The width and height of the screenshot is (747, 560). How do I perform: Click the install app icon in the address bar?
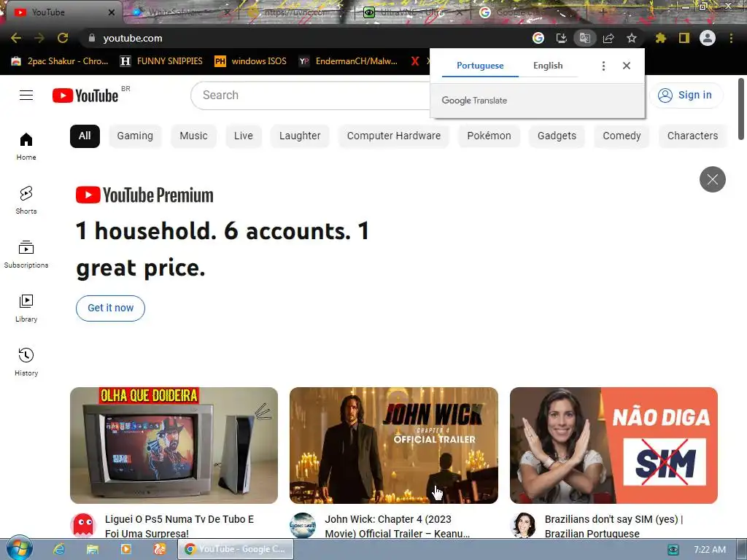point(562,38)
